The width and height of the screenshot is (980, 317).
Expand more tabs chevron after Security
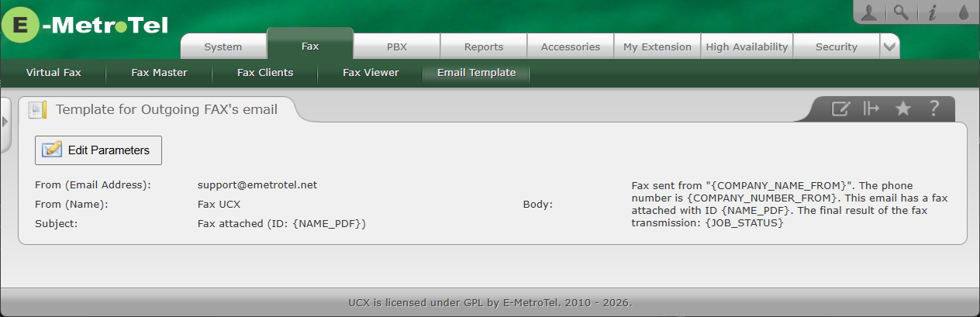(x=890, y=47)
